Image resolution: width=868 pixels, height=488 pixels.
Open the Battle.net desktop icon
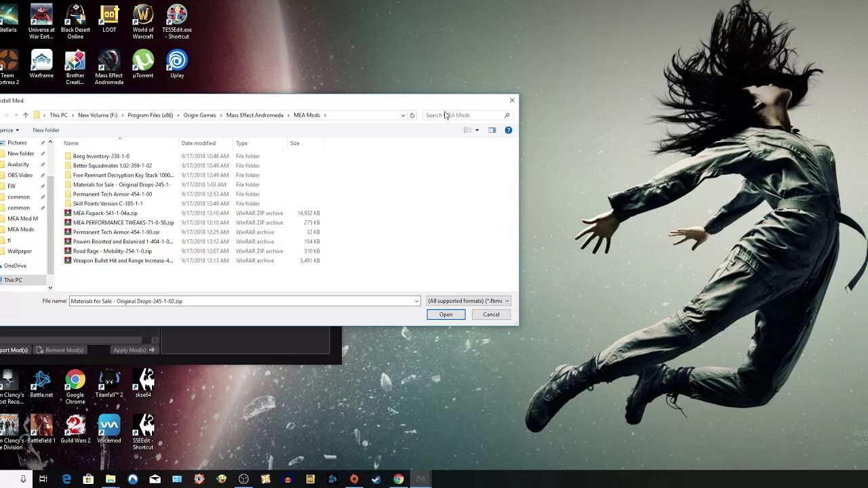click(41, 384)
